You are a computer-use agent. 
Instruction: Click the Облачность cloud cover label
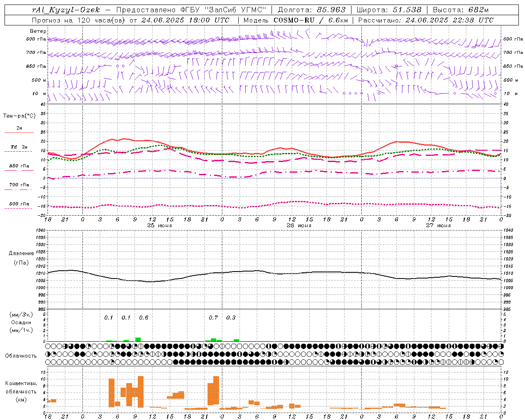point(21,356)
